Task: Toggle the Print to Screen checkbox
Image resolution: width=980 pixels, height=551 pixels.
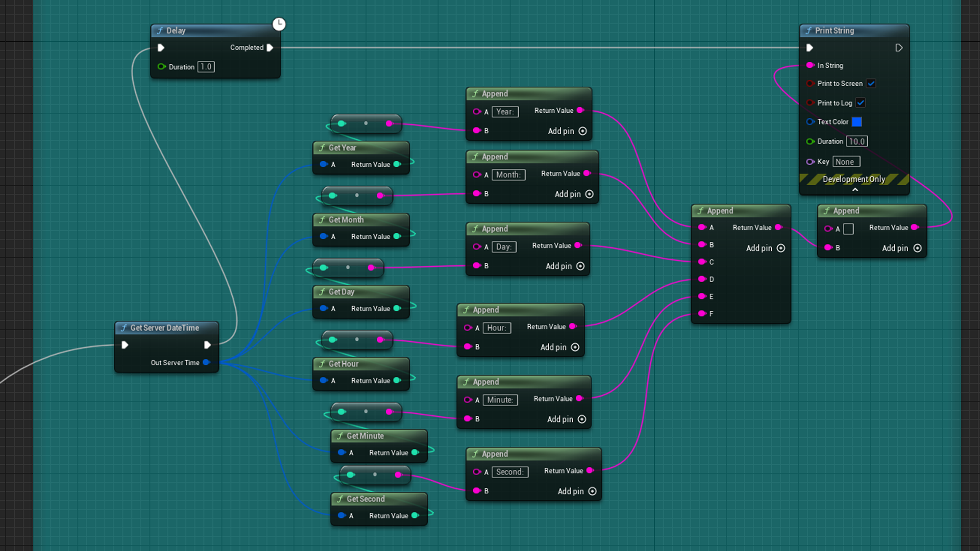Action: [x=871, y=83]
